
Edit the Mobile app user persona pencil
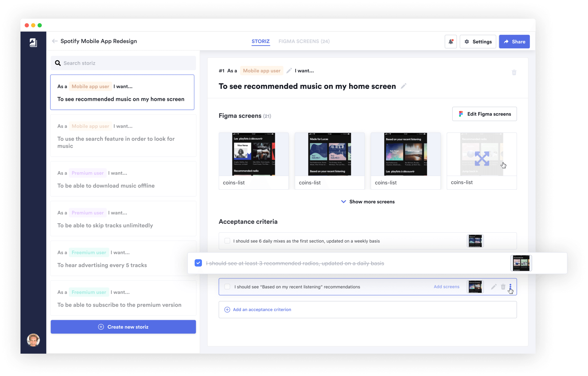[x=289, y=71]
